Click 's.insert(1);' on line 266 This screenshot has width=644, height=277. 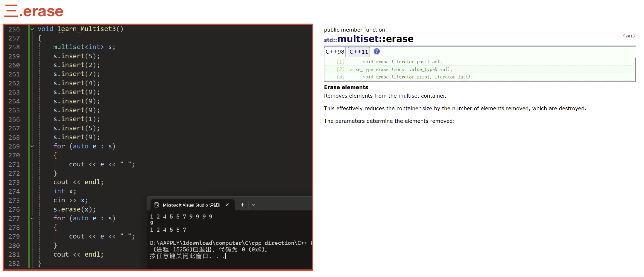(x=77, y=119)
